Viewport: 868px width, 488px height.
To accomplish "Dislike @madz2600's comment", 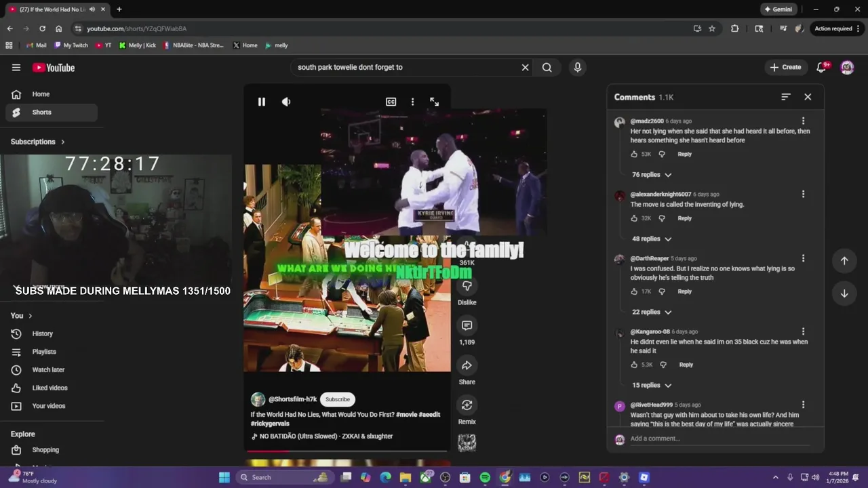I will coord(662,155).
